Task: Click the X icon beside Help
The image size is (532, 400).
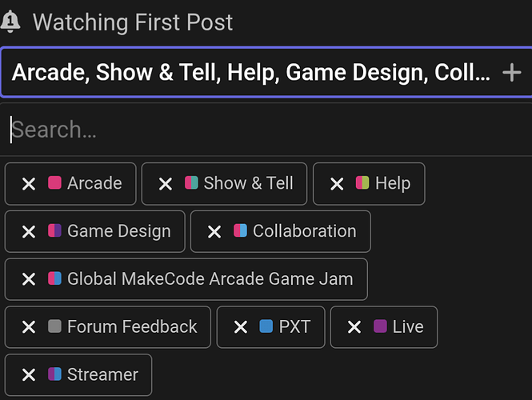Action: click(x=337, y=184)
